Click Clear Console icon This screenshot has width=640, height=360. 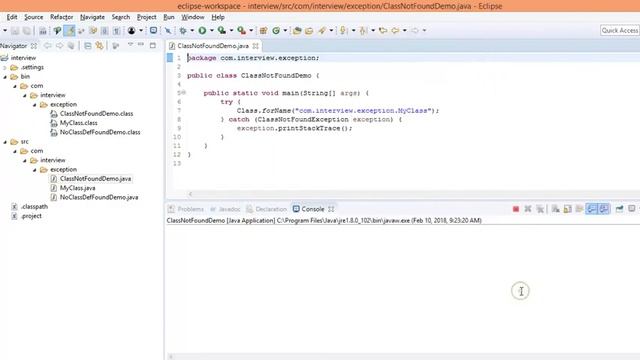tap(556, 209)
